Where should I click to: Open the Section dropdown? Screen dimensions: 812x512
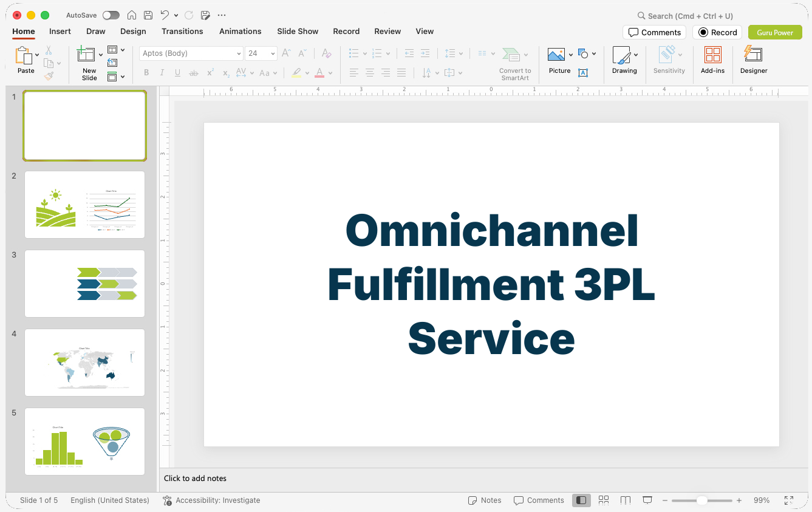coord(115,77)
